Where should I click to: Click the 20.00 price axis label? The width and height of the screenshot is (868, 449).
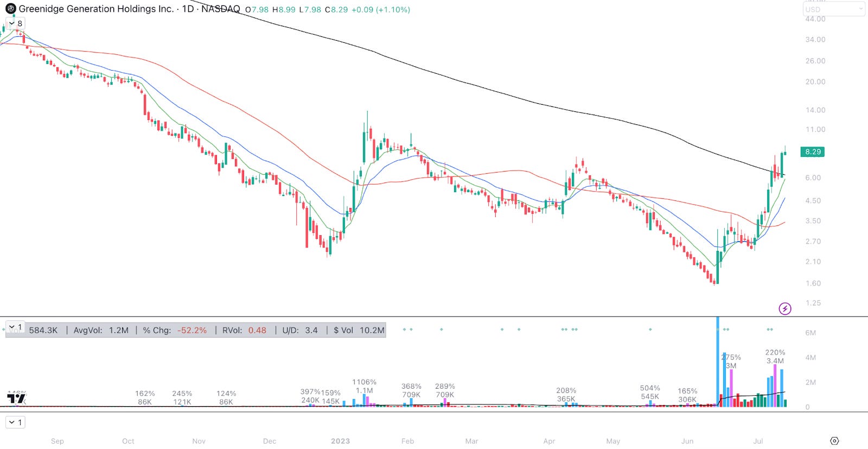(x=815, y=82)
